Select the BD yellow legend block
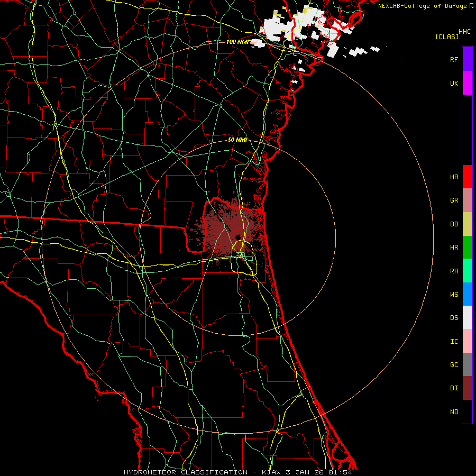 coord(467,224)
